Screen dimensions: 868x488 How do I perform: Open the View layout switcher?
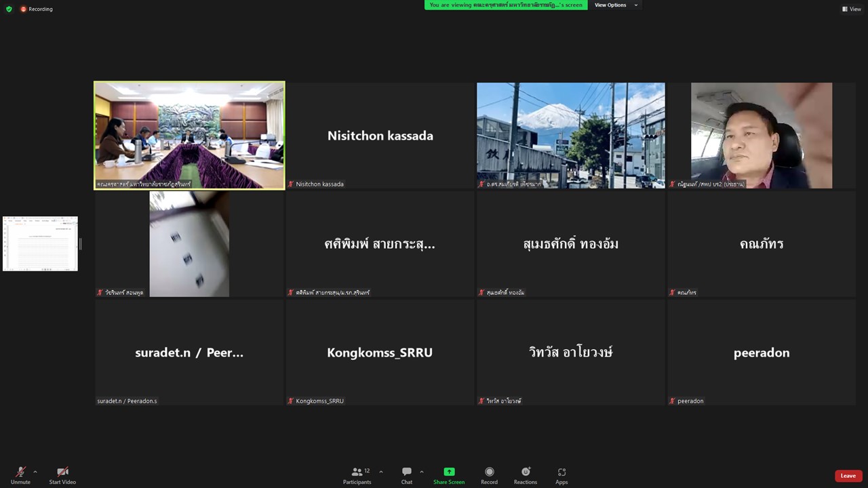coord(851,9)
